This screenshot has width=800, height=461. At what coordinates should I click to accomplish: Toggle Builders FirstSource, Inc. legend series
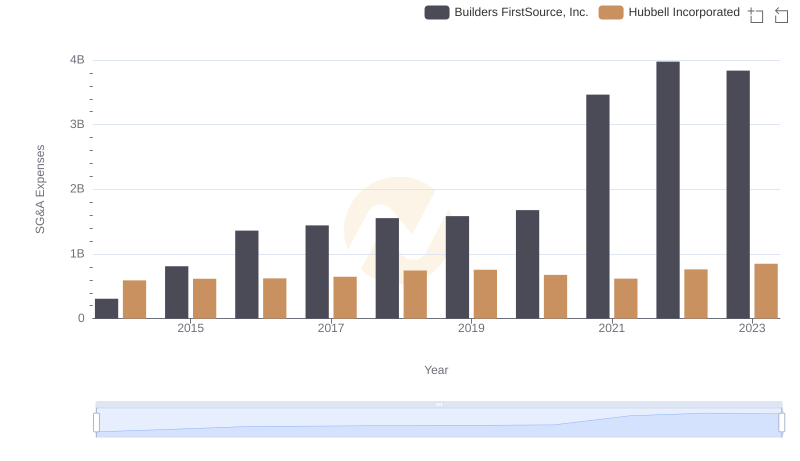506,12
